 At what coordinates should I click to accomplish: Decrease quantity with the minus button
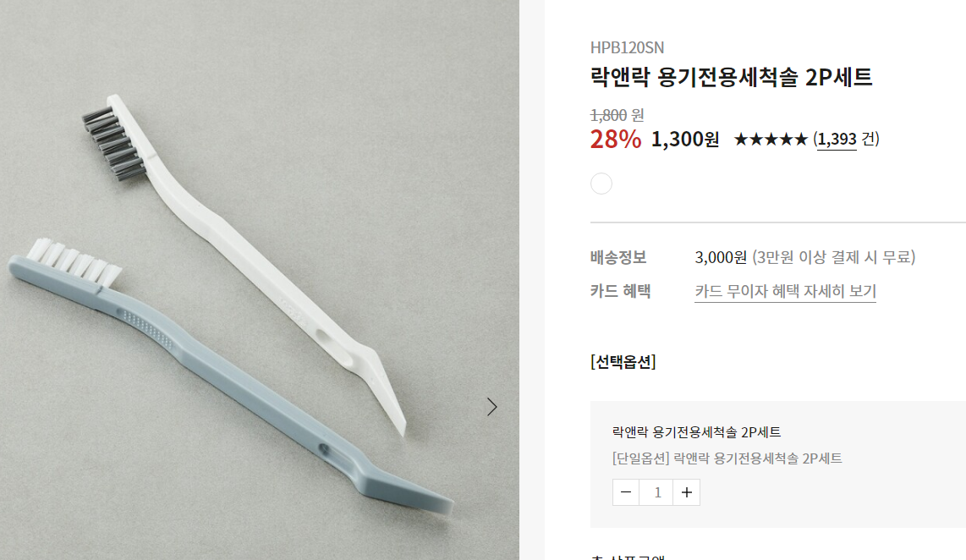click(626, 492)
